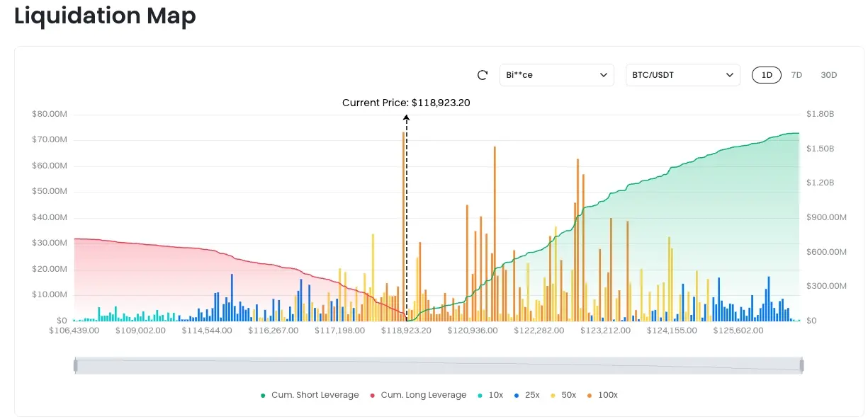Toggle the 100x orange legend item

(602, 395)
